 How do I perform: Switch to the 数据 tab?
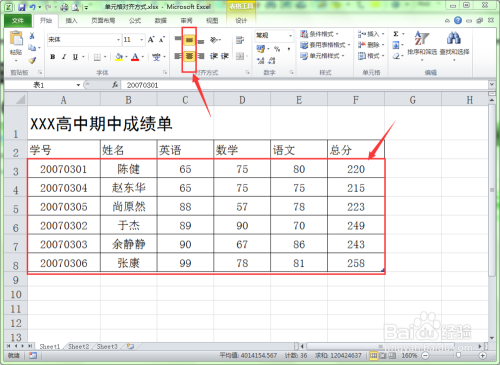click(161, 21)
